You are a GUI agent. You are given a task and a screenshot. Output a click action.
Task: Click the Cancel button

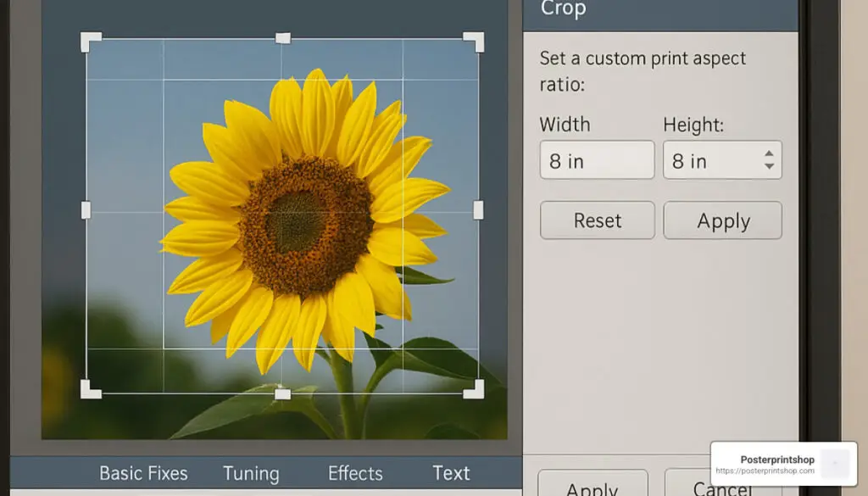(x=723, y=482)
